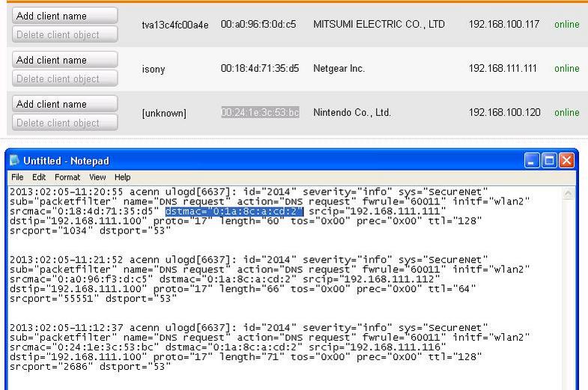The height and width of the screenshot is (390, 588).
Task: Delete client object for tva13c4fc00a4e row
Action: click(65, 34)
